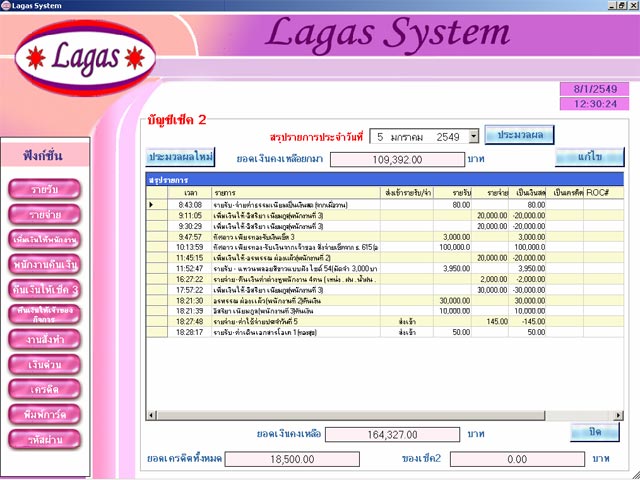
Task: Click the Lagas oval logo
Action: tap(85, 58)
